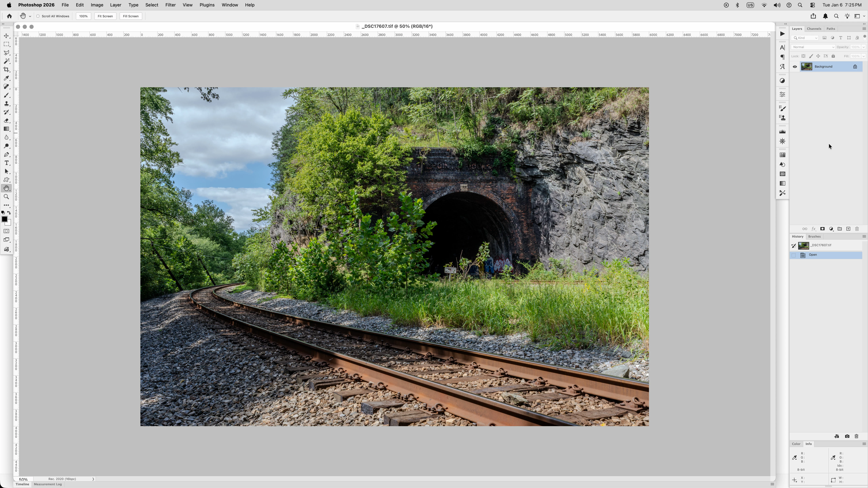This screenshot has height=488, width=868.
Task: Select the Polygonal Lasso tool
Action: click(6, 53)
